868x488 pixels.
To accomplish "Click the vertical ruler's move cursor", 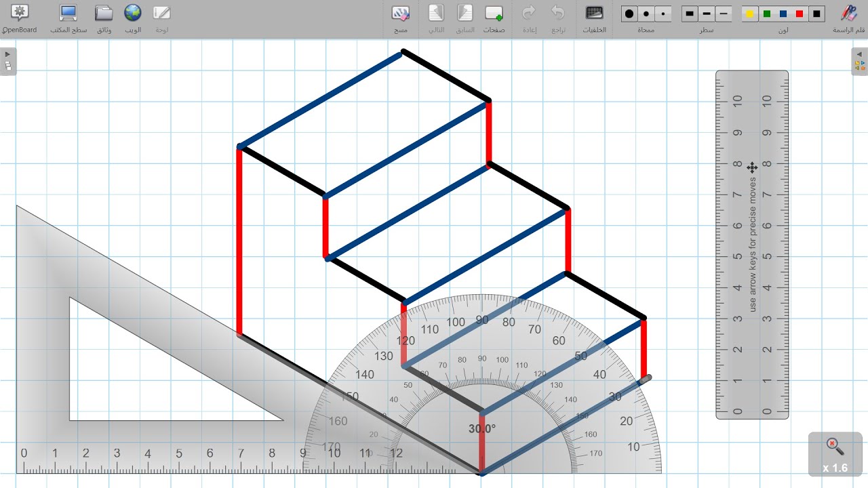I will pos(752,167).
